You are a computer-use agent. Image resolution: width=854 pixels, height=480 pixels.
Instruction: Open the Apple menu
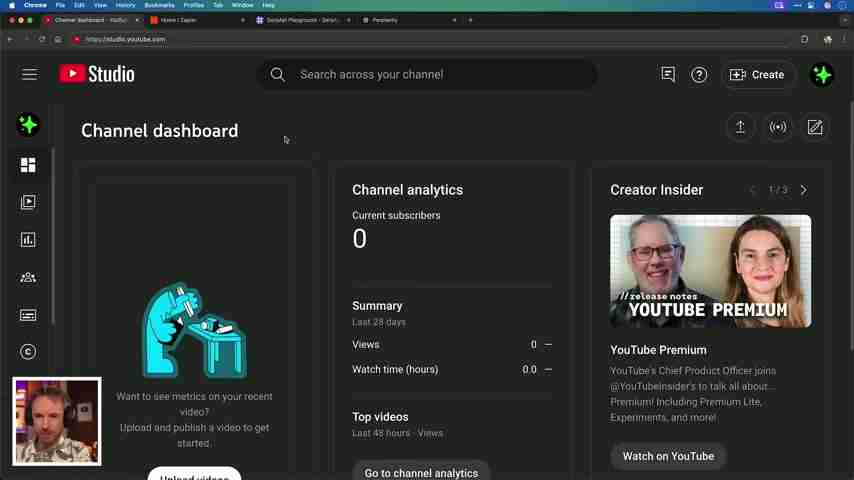(x=12, y=5)
